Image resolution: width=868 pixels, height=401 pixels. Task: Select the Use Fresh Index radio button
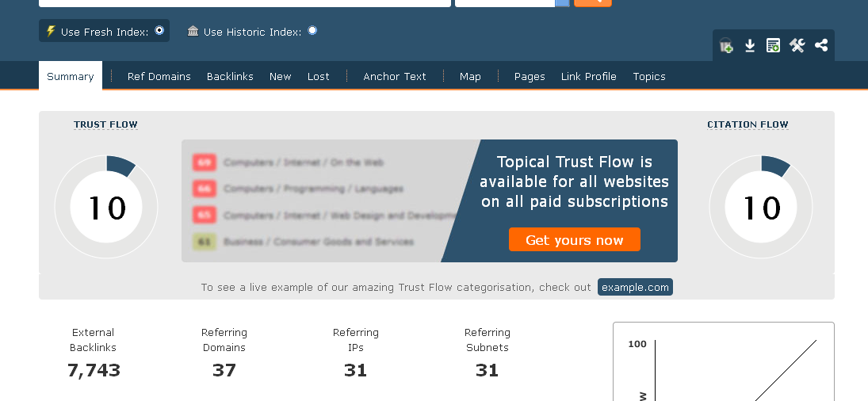point(159,30)
